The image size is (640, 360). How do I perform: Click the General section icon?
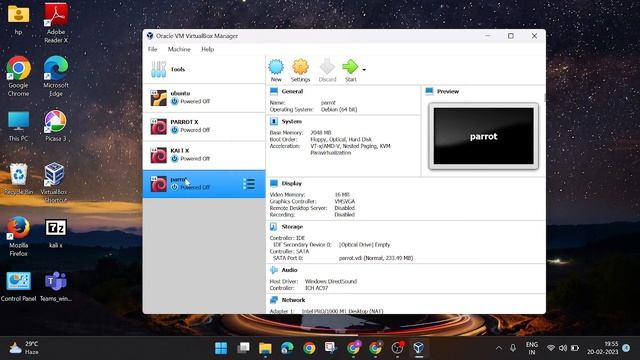click(274, 91)
